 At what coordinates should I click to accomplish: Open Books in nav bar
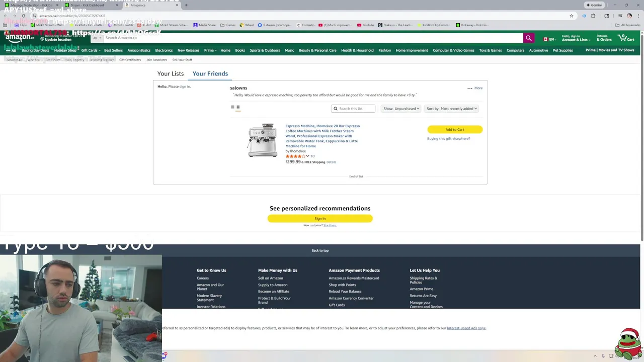(x=240, y=50)
